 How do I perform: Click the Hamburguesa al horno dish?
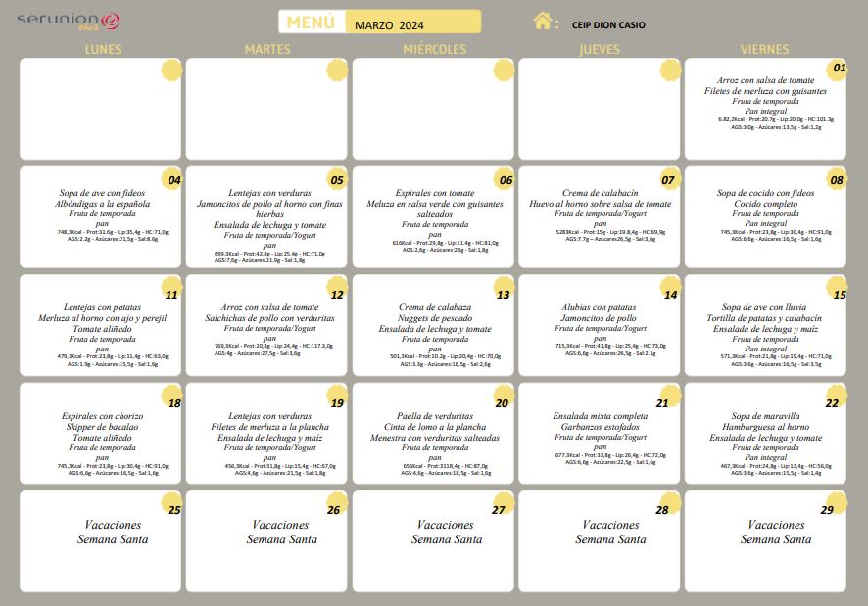pyautogui.click(x=765, y=427)
